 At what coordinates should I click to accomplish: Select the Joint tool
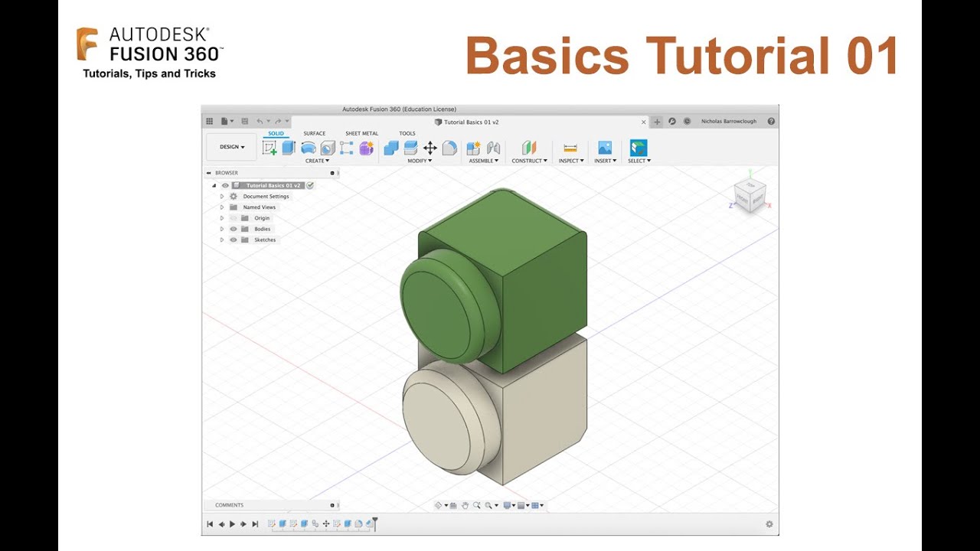pyautogui.click(x=493, y=148)
